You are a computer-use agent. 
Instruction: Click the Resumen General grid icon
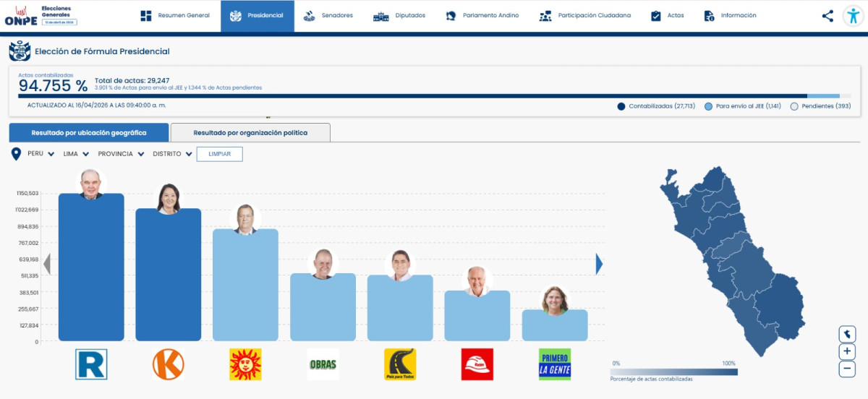click(x=146, y=16)
